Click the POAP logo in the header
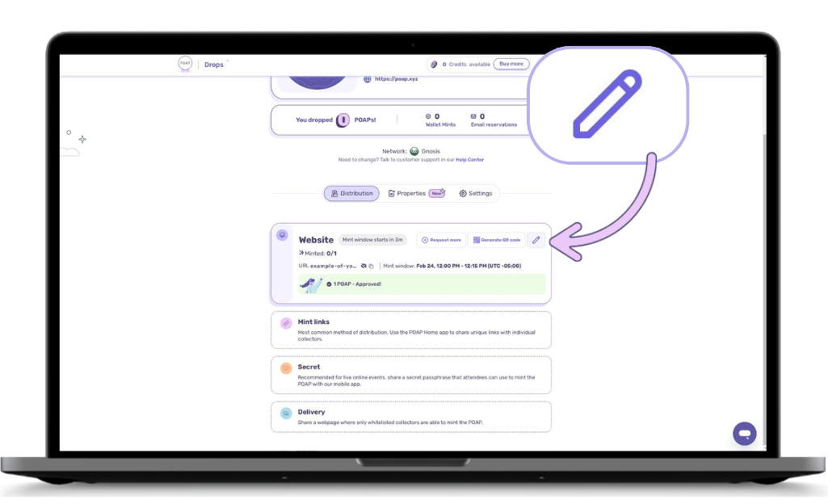This screenshot has width=828, height=504. 185,63
